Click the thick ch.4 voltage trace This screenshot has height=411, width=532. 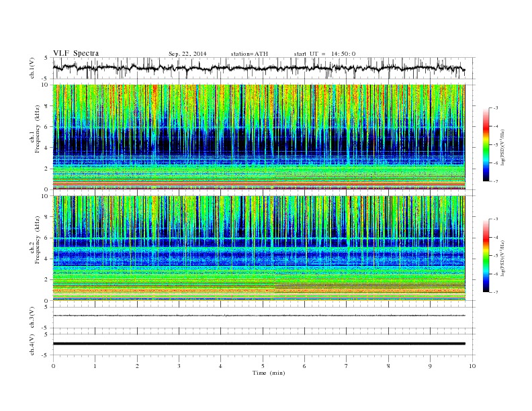coord(259,344)
